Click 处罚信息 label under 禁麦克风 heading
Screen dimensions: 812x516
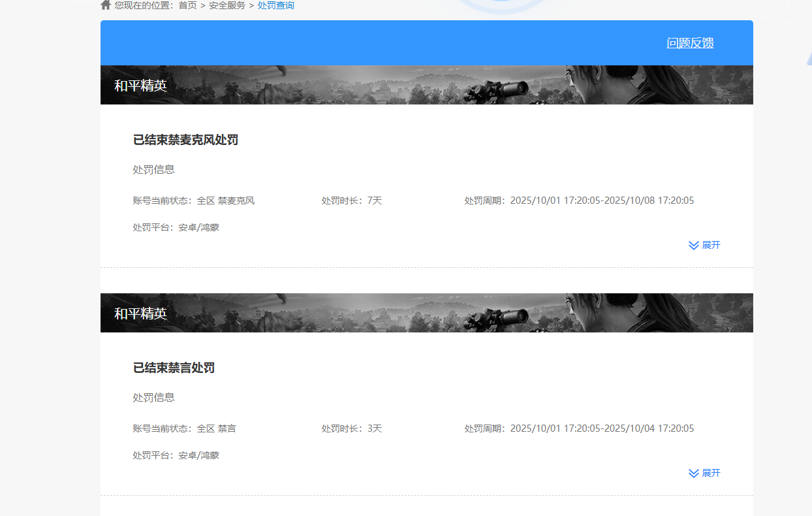tap(153, 169)
